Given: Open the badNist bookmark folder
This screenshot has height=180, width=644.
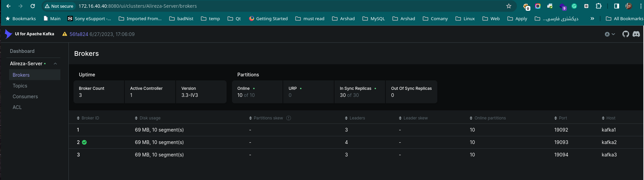Looking at the screenshot, I should [x=181, y=19].
